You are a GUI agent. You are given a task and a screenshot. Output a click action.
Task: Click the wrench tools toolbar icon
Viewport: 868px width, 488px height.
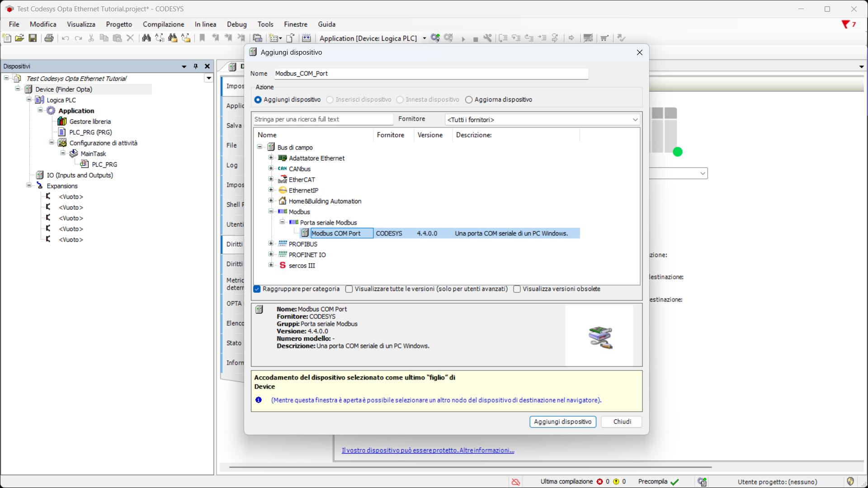[x=487, y=38]
